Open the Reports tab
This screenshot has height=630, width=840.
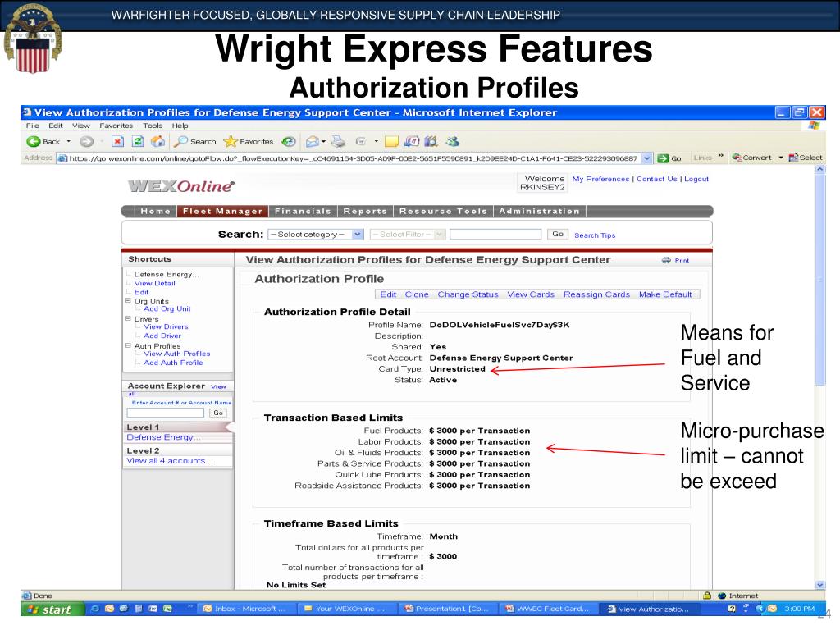point(365,211)
